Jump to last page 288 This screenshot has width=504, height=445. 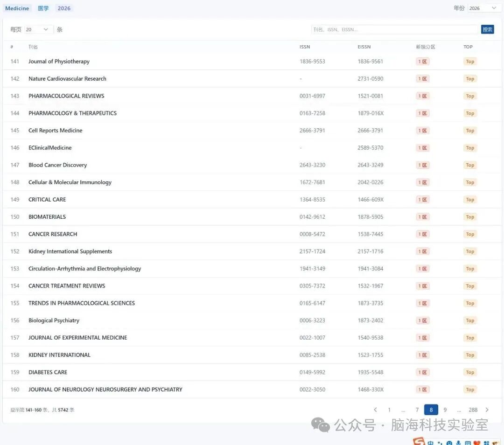pos(473,410)
